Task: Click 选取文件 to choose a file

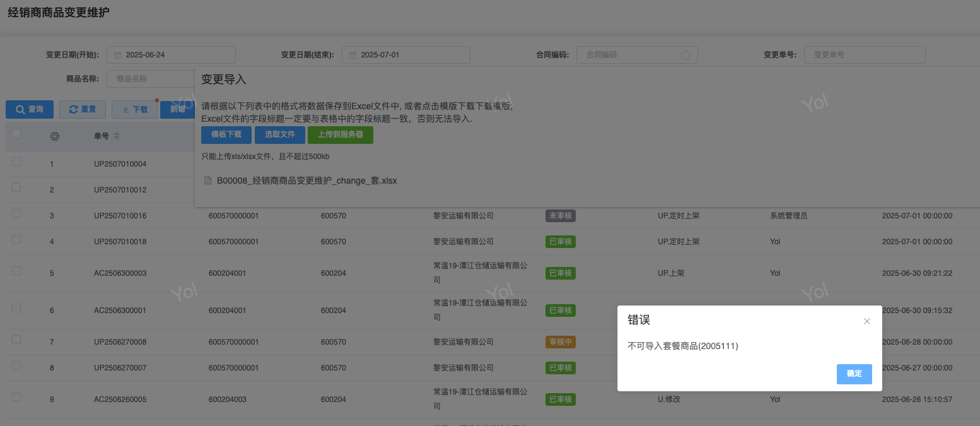Action: click(279, 135)
